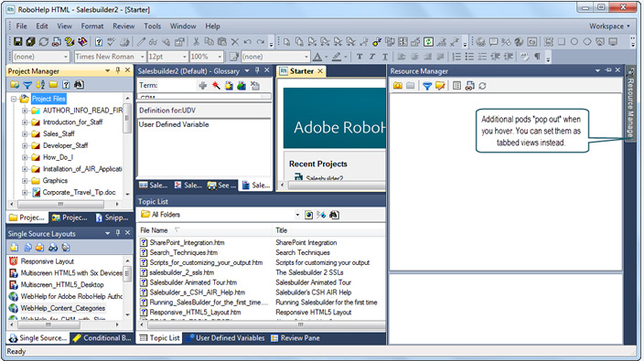Switch to the Conditional Build Tags tab

[102, 338]
